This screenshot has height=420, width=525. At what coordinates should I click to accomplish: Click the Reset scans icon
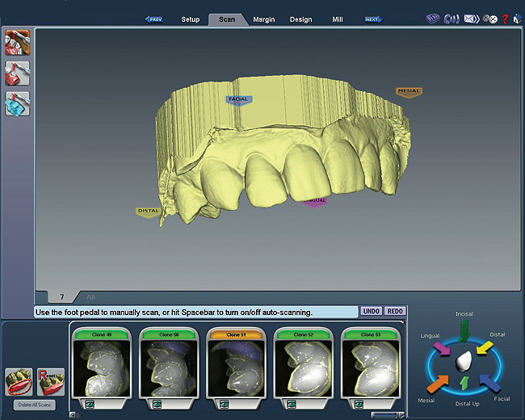point(51,380)
